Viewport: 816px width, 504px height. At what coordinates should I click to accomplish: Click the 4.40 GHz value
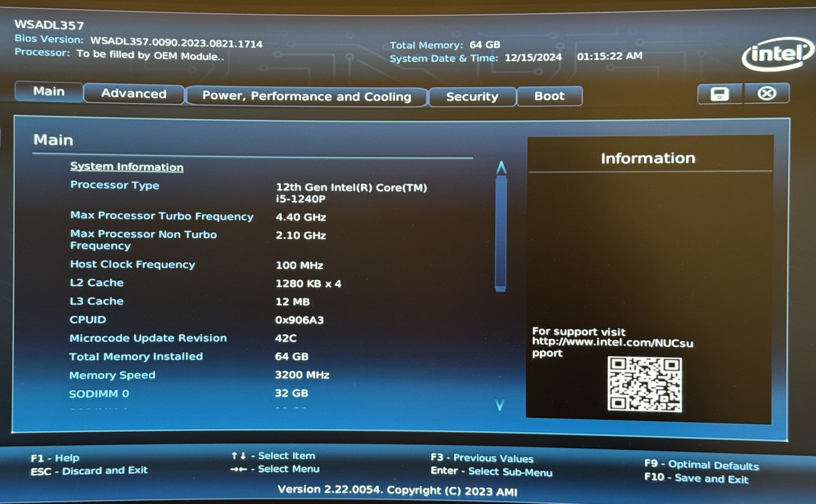coord(301,217)
